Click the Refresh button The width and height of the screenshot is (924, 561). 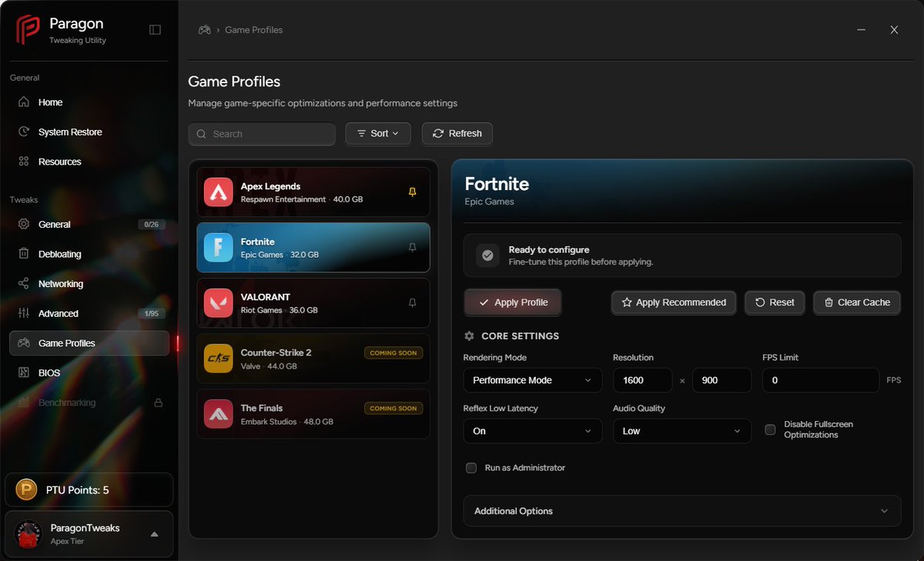coord(457,133)
